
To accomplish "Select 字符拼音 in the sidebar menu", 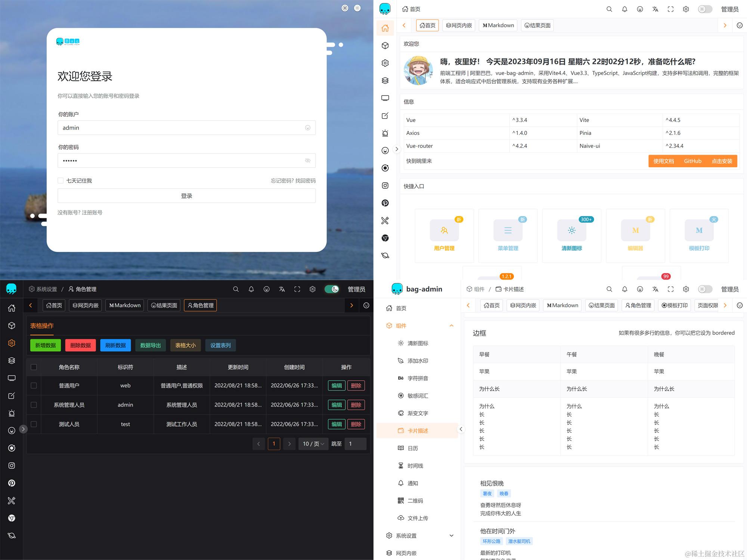I will pyautogui.click(x=417, y=378).
